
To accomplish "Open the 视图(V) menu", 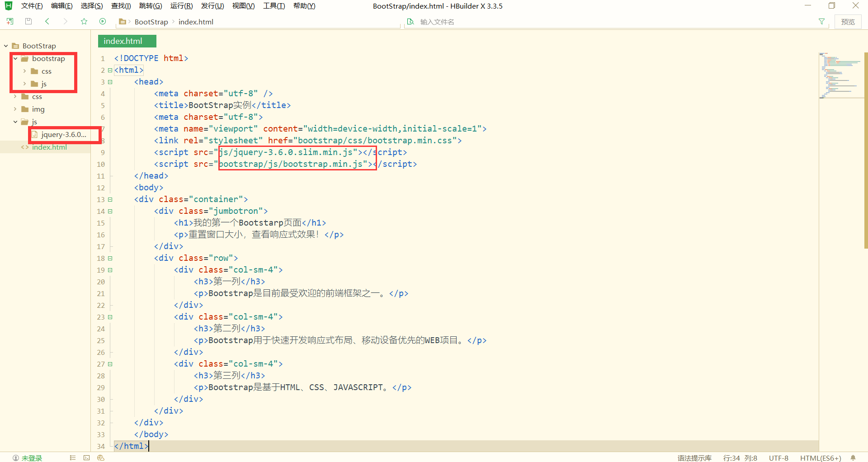I will [x=243, y=6].
